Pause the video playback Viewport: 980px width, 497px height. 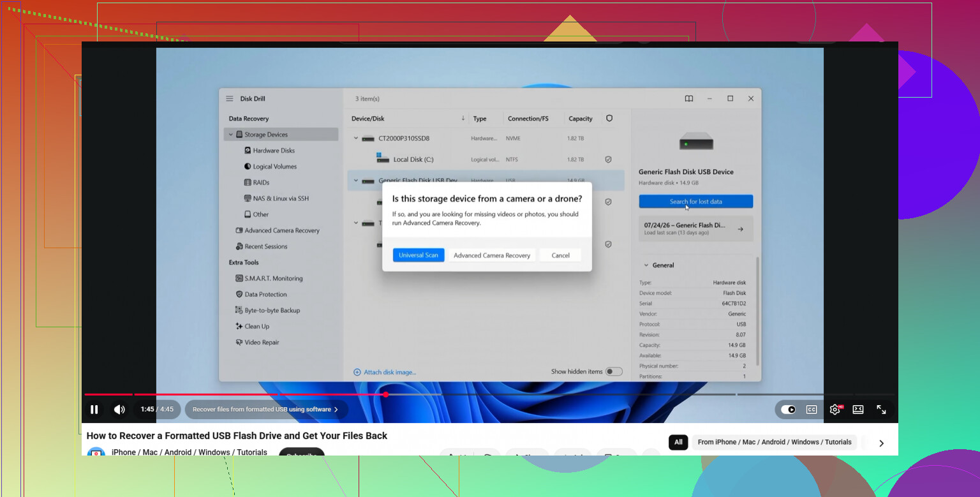pos(94,410)
